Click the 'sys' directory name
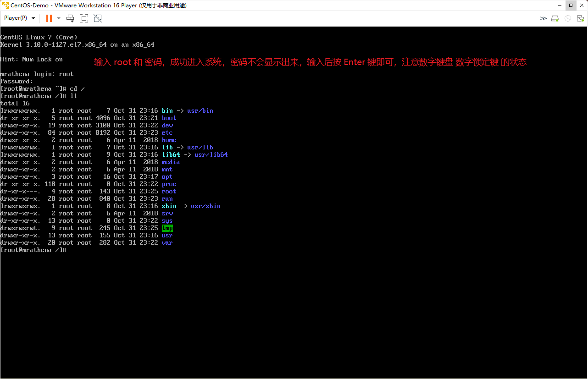 pos(167,220)
